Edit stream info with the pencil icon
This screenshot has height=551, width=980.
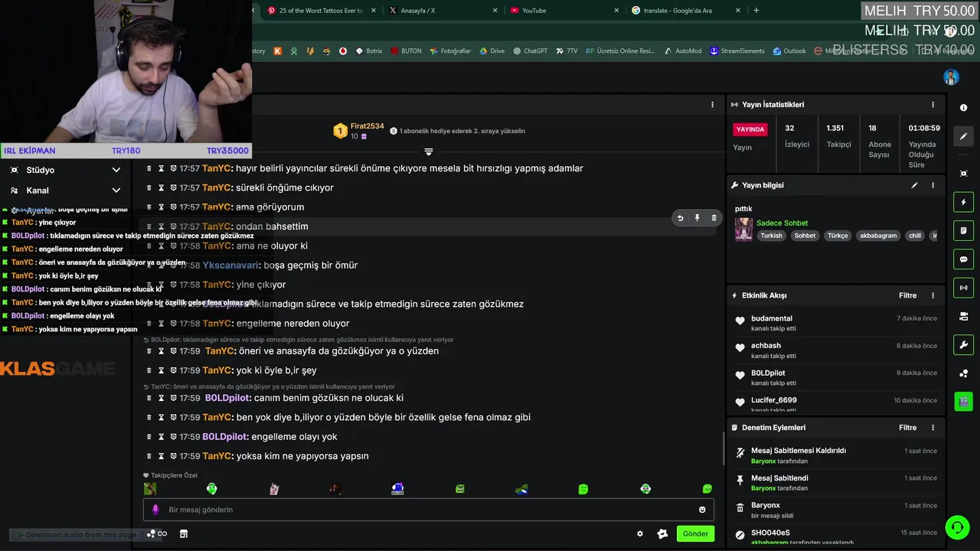[914, 185]
